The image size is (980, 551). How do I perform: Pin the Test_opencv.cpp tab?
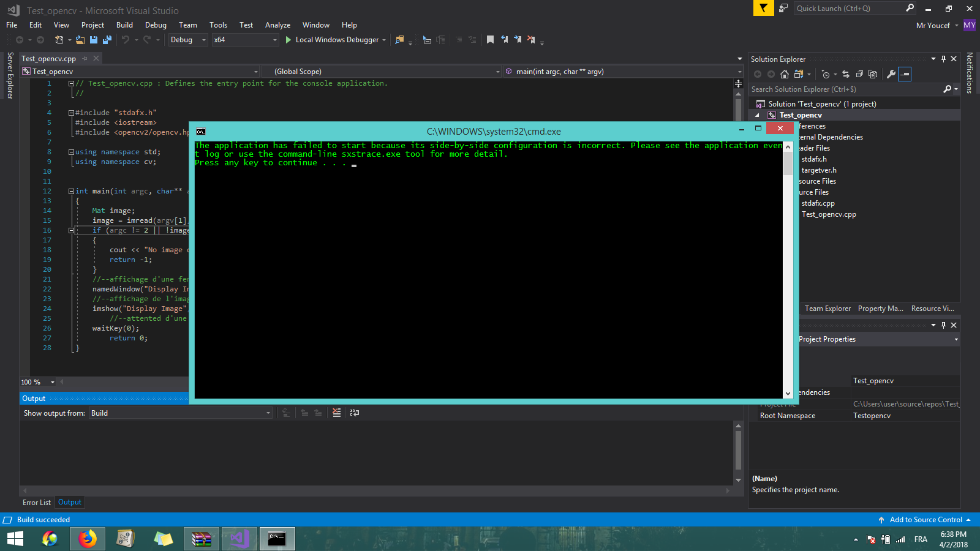[x=85, y=58]
